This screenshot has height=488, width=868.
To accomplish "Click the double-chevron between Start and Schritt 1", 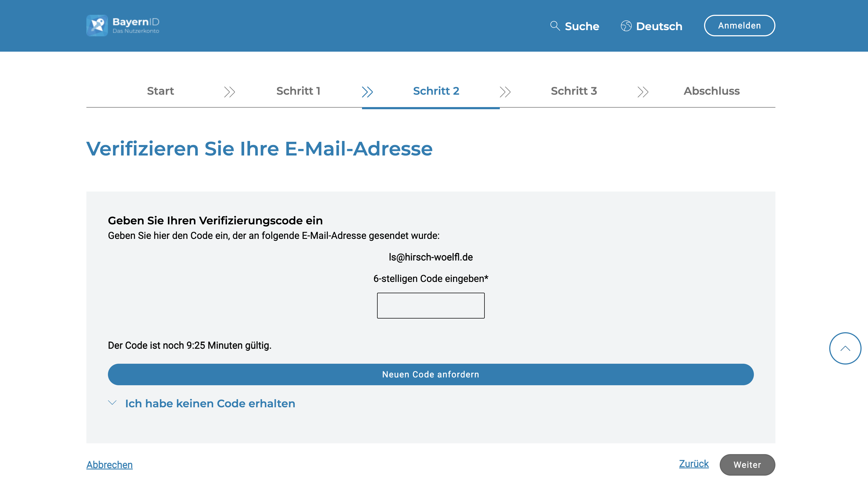I will pyautogui.click(x=230, y=92).
